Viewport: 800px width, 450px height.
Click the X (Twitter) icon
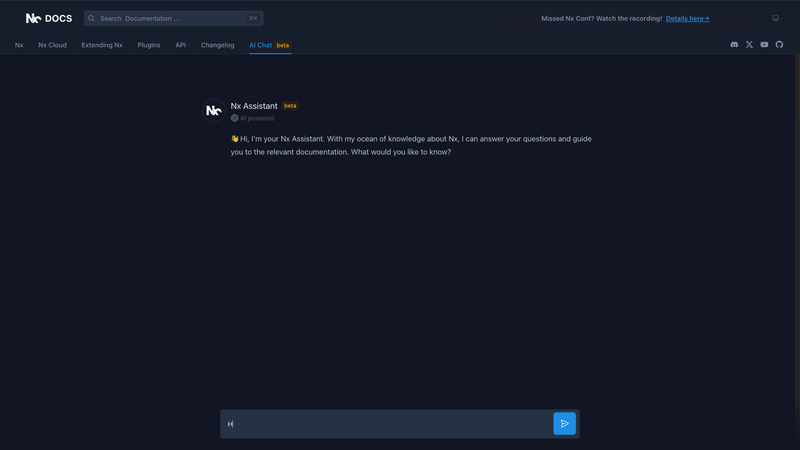(749, 45)
